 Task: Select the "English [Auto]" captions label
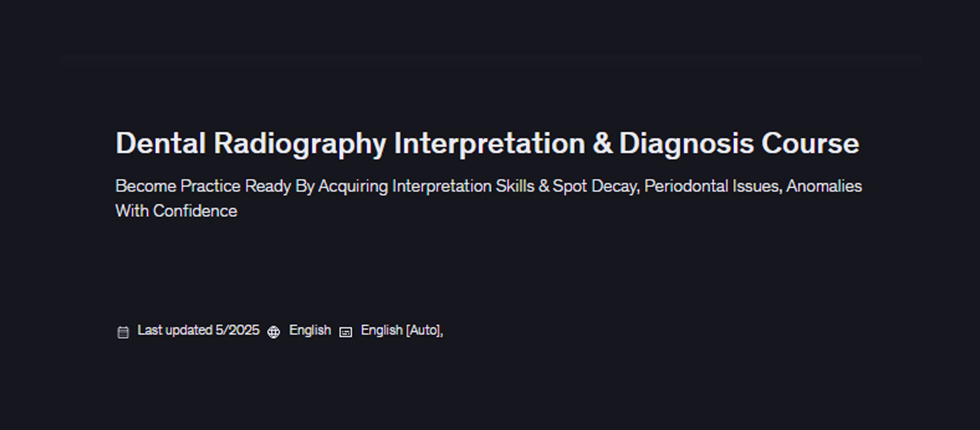(400, 330)
